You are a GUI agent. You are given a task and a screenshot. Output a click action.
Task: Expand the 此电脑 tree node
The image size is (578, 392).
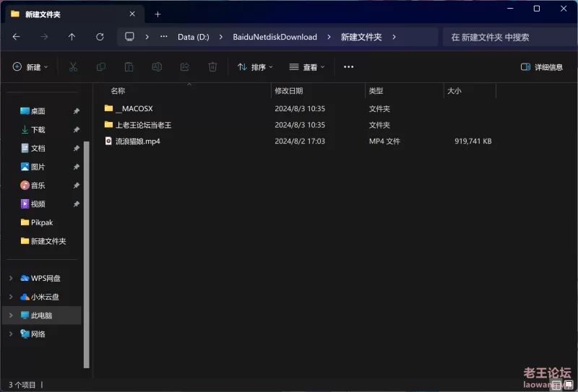(10, 315)
